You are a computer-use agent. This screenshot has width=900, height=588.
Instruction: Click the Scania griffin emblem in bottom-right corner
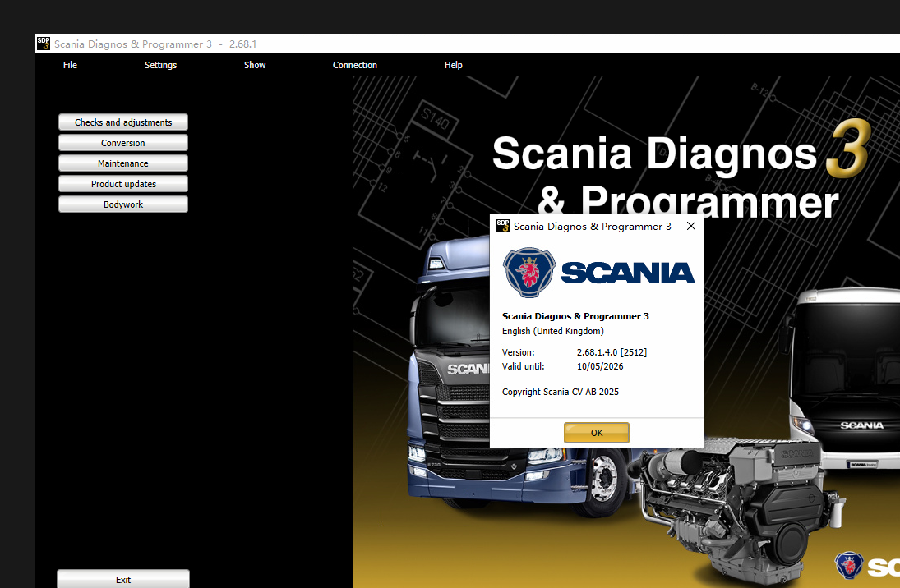point(848,565)
